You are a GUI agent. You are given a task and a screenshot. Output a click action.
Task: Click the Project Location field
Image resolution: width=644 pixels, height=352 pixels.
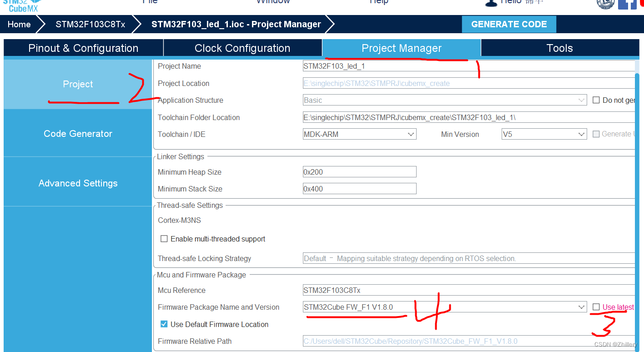pos(468,83)
